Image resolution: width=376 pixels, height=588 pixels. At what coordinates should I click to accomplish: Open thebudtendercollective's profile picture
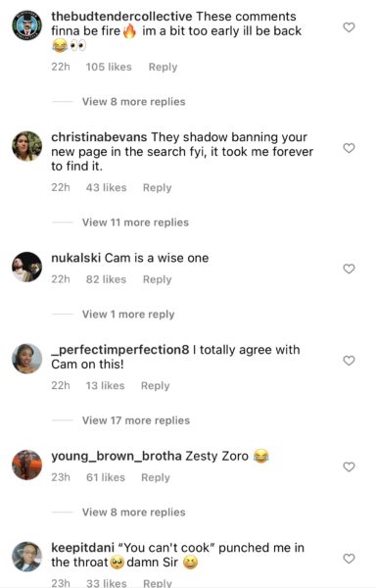(27, 25)
